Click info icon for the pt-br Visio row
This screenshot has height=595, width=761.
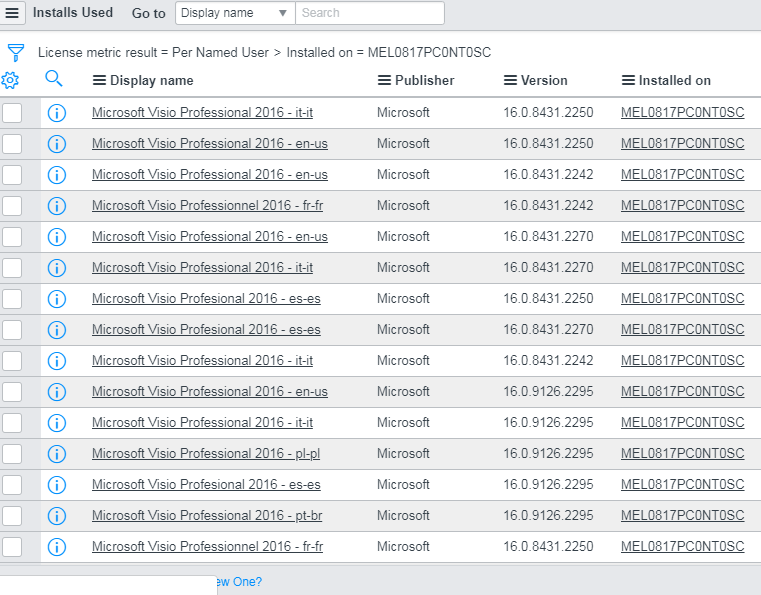(57, 516)
